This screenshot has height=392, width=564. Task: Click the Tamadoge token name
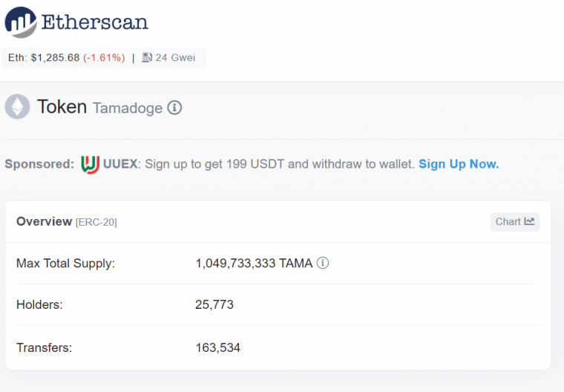tap(128, 108)
